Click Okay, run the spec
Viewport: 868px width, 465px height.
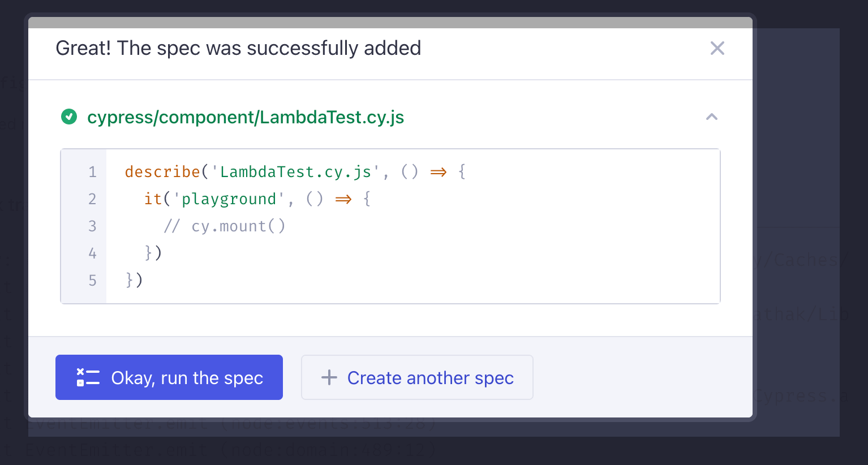[169, 377]
